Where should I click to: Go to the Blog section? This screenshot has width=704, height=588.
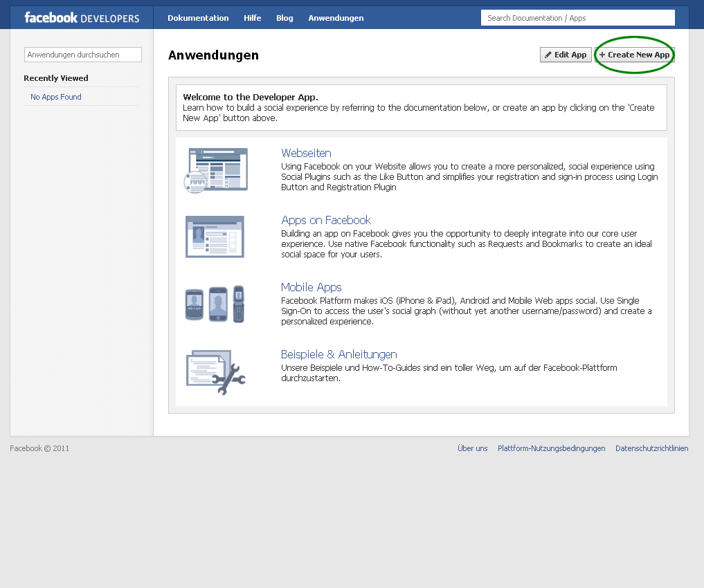(285, 18)
